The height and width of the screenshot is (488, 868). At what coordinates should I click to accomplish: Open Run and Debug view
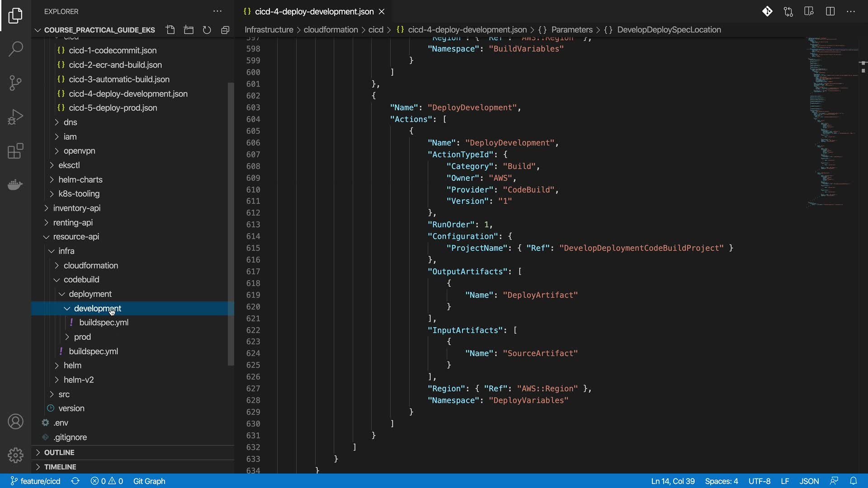point(15,117)
